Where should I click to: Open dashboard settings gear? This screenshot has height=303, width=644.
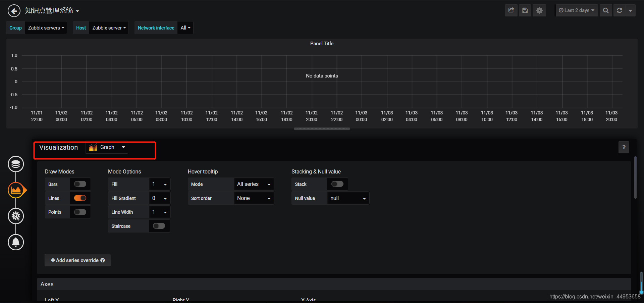[x=539, y=10]
